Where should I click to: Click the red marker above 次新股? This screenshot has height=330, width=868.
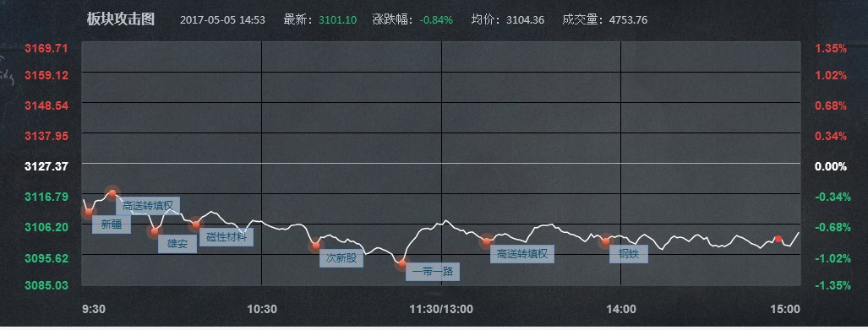pos(315,245)
